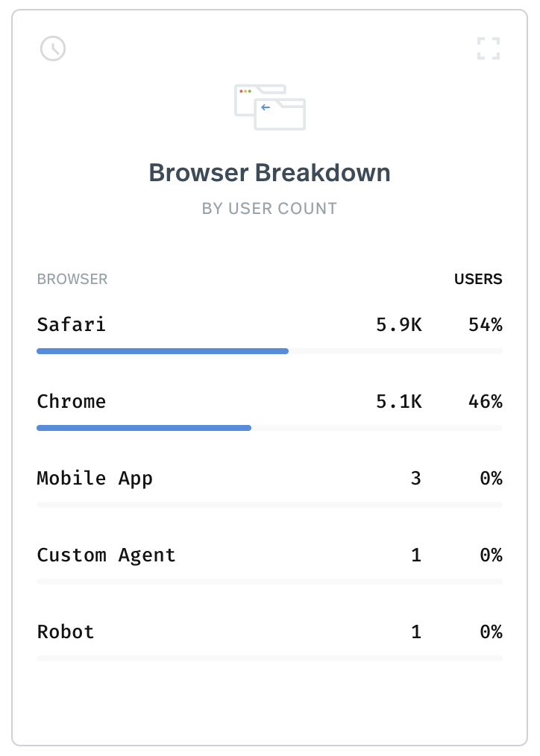Screen dimensions: 540x756
Task: Select the Mobile App row
Action: point(269,486)
